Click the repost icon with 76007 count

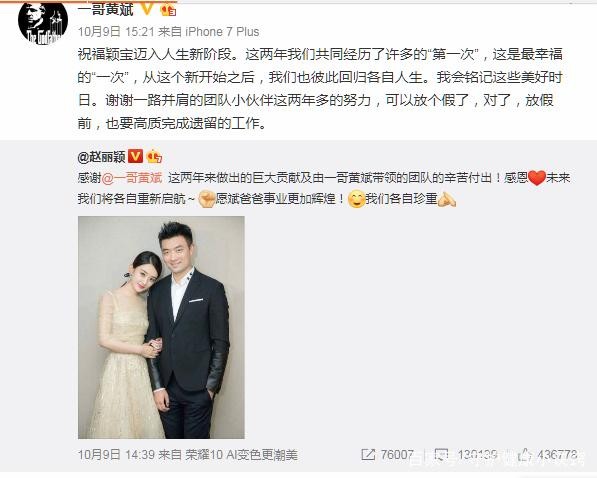tap(387, 454)
